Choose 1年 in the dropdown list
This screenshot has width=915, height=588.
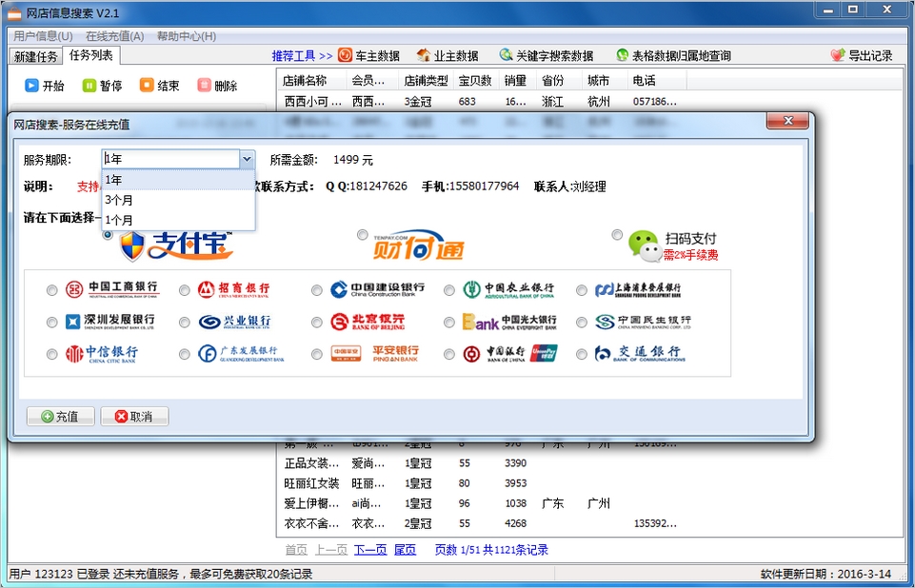click(179, 180)
